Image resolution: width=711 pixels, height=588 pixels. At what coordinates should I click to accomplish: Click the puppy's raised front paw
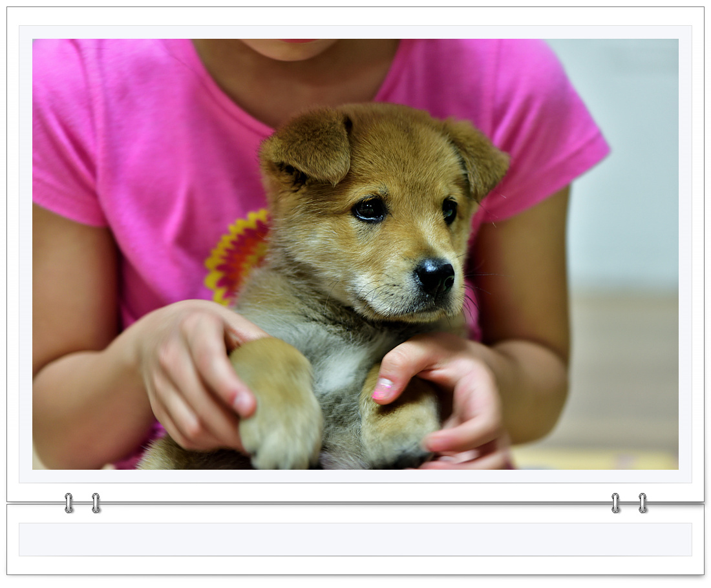click(281, 414)
